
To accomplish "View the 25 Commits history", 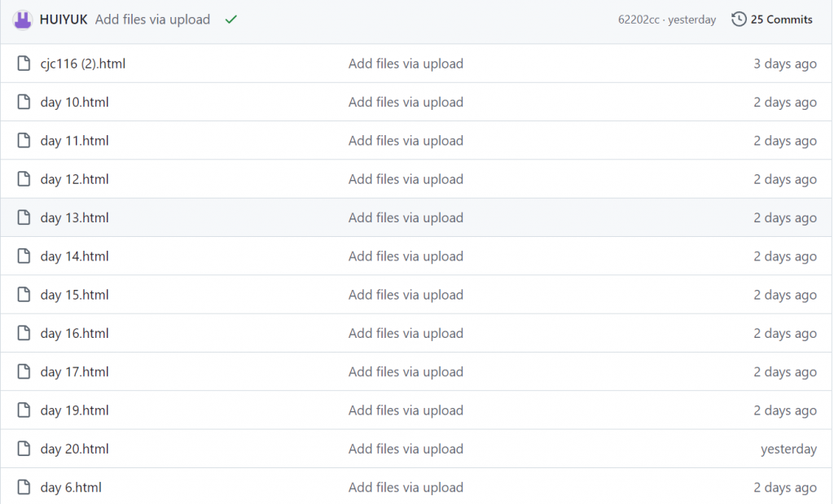I will coord(781,20).
